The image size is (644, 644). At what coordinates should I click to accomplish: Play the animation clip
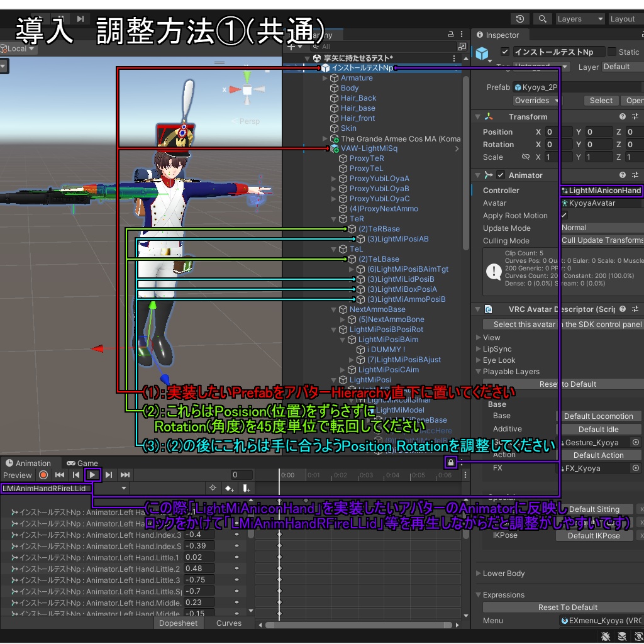[92, 475]
